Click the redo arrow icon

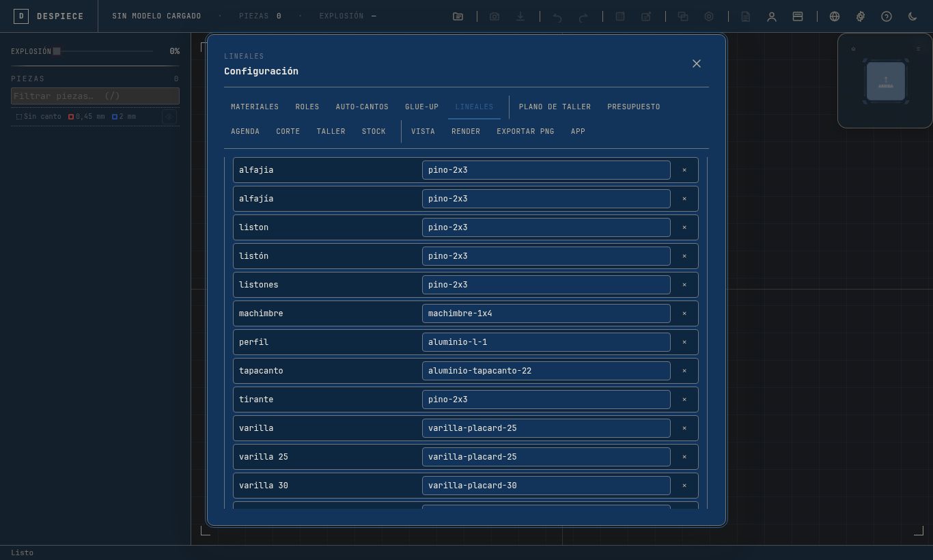(583, 16)
